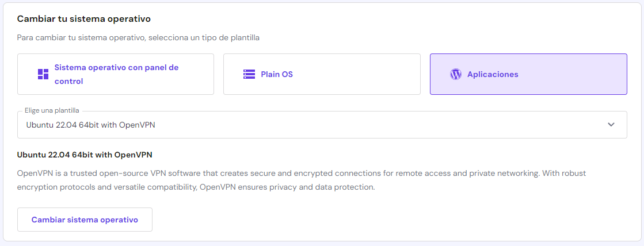Click the bold 'Ubuntu 22.04 64bit with OpenVPN' title
This screenshot has height=246, width=644.
pos(85,155)
